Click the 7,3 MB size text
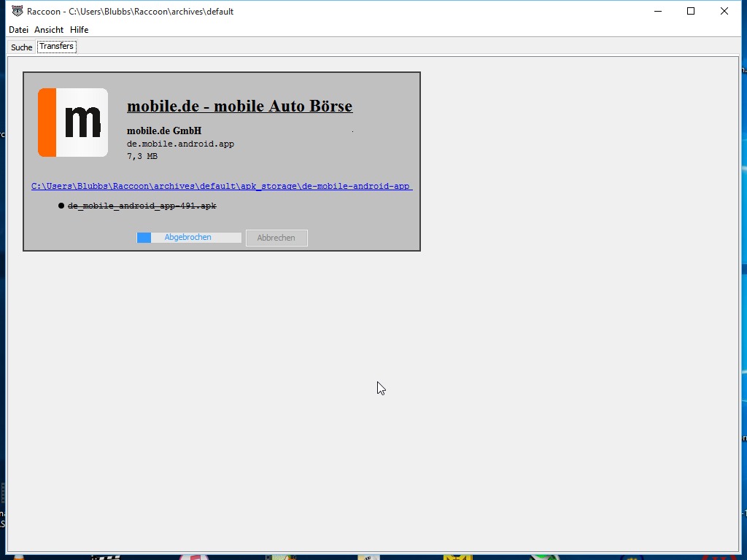The image size is (747, 560). (x=142, y=156)
